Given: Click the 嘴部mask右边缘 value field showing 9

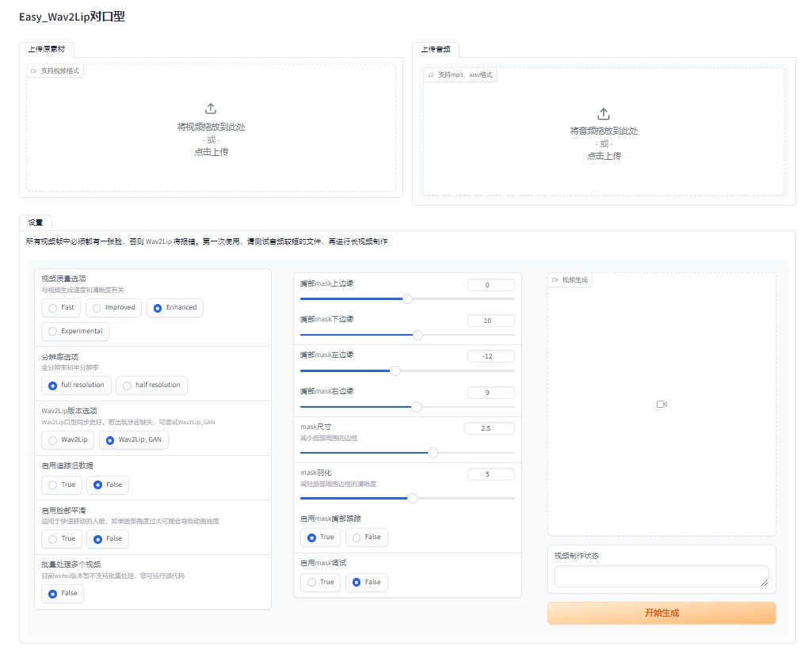Looking at the screenshot, I should coord(491,393).
